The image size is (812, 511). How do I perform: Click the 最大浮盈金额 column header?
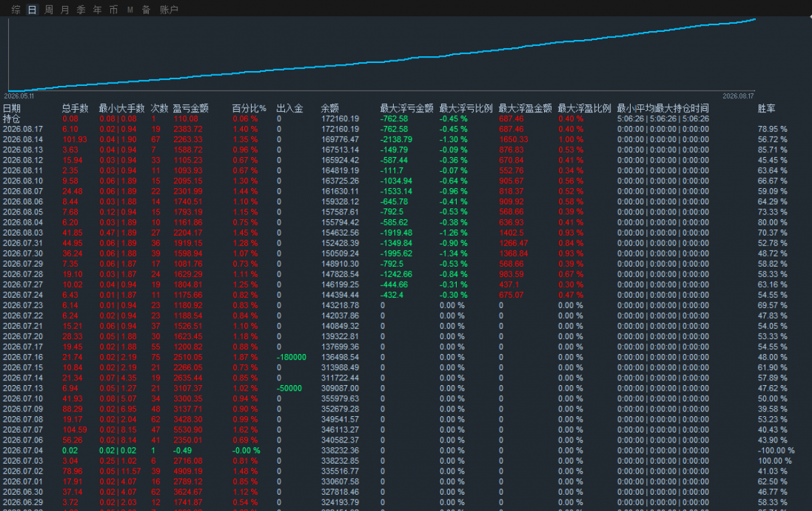click(x=525, y=108)
